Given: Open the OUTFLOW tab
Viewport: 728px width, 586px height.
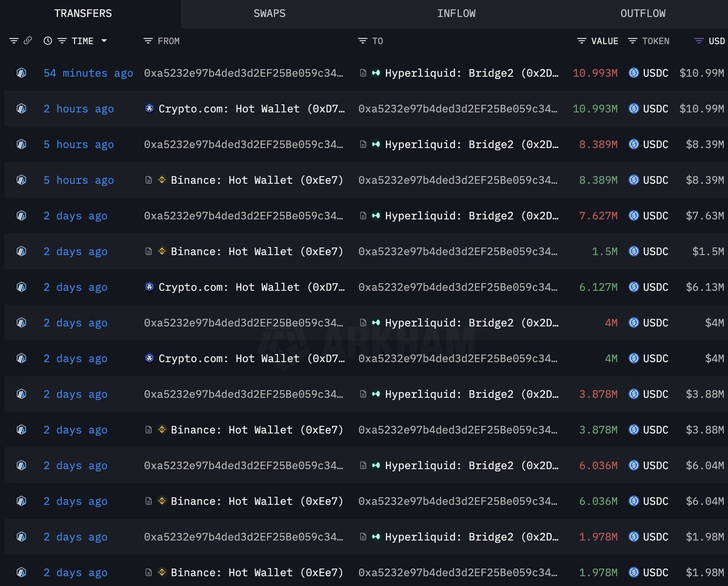Looking at the screenshot, I should point(642,13).
